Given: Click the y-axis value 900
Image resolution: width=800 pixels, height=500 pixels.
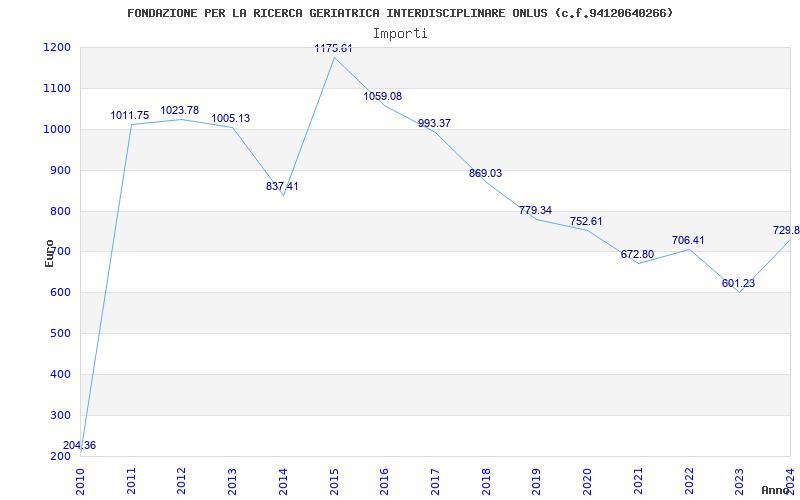Looking at the screenshot, I should (58, 170).
